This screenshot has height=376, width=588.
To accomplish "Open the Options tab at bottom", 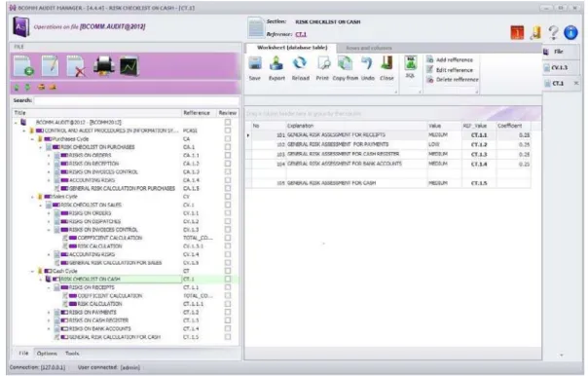I will (x=47, y=354).
